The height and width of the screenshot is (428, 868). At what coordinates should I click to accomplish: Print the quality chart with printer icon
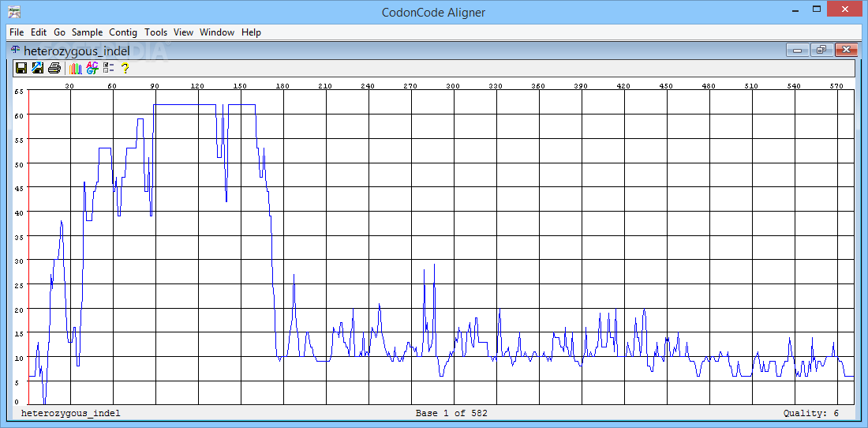(54, 68)
